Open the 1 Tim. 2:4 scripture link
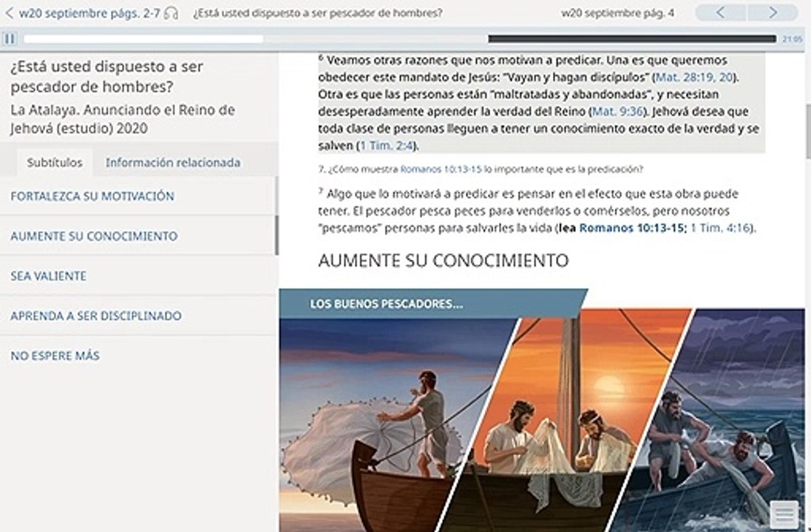 coord(387,146)
